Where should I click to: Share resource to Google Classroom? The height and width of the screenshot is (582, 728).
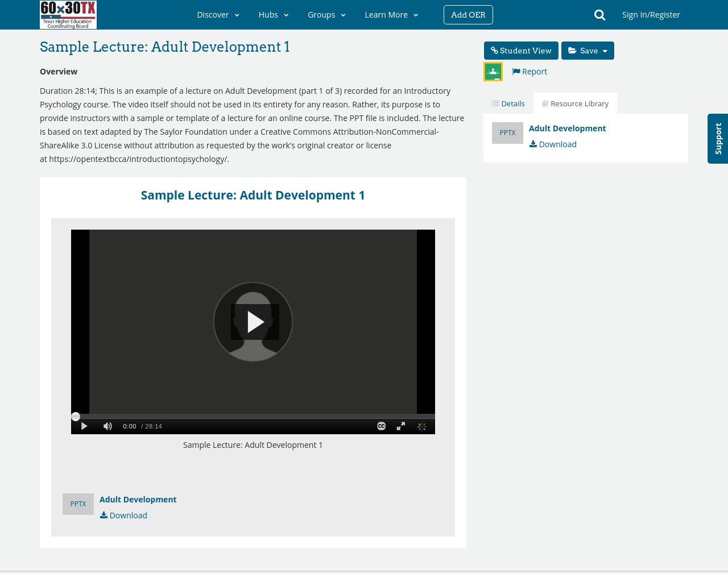point(493,70)
